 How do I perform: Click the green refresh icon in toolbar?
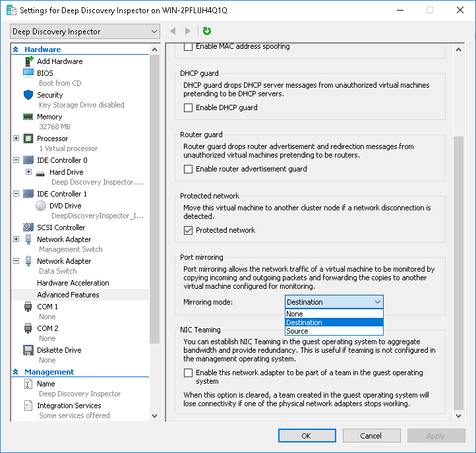click(207, 31)
